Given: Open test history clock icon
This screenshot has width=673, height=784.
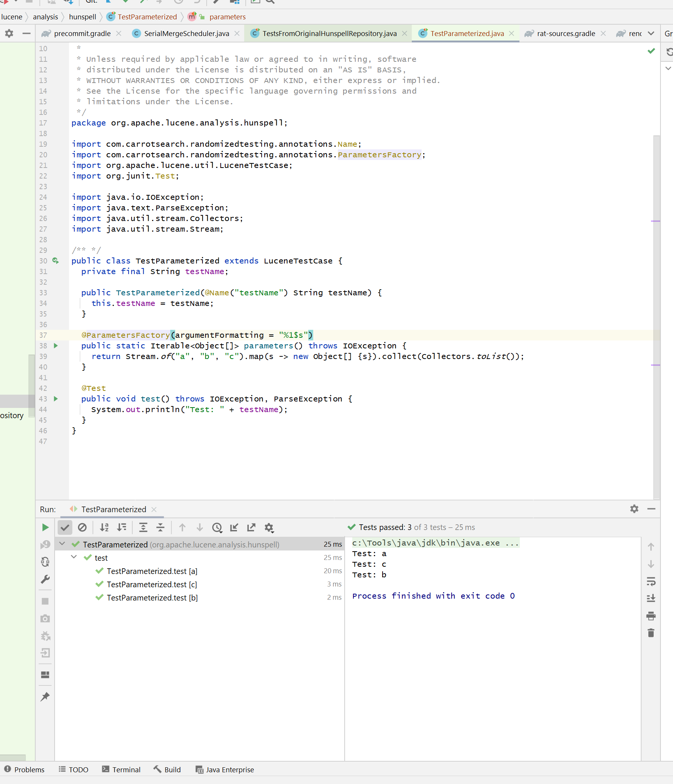Looking at the screenshot, I should click(x=217, y=527).
